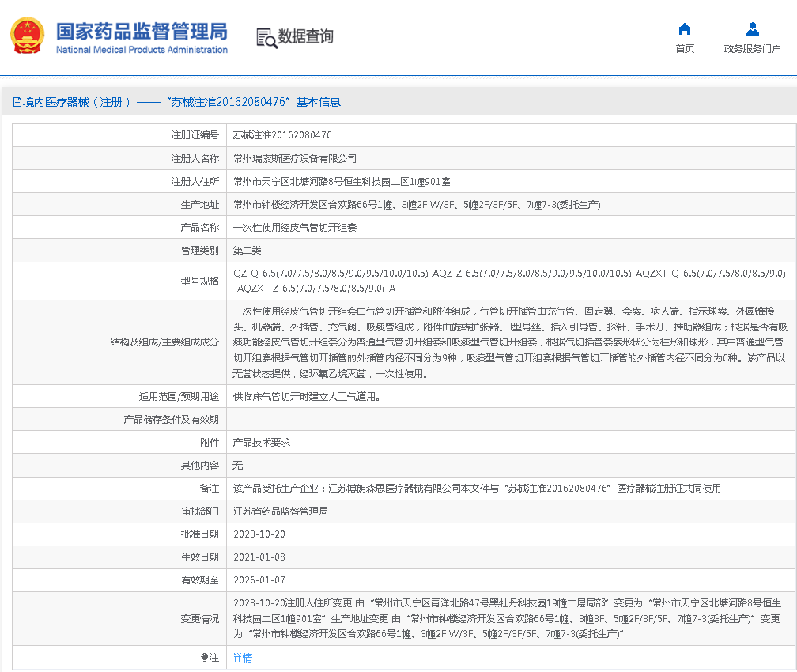Click production address 常州市钟楼经济开发区 value
797x672 pixels.
pos(417,204)
